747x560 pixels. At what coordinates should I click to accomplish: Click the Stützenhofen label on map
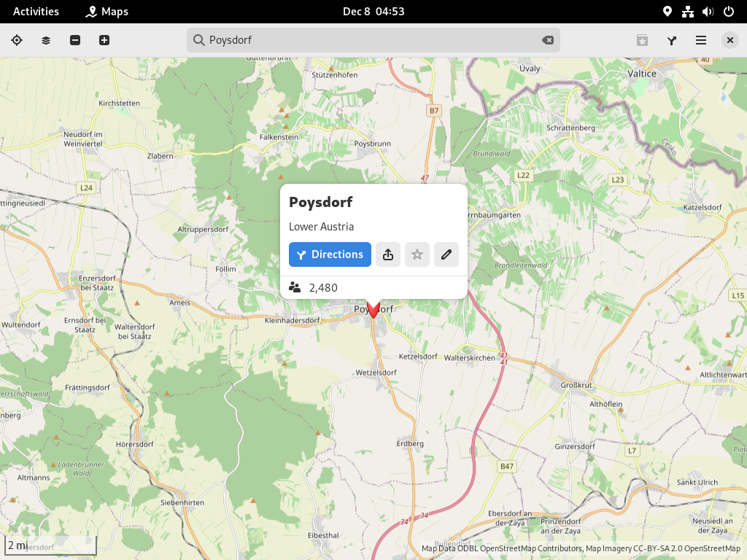[334, 75]
